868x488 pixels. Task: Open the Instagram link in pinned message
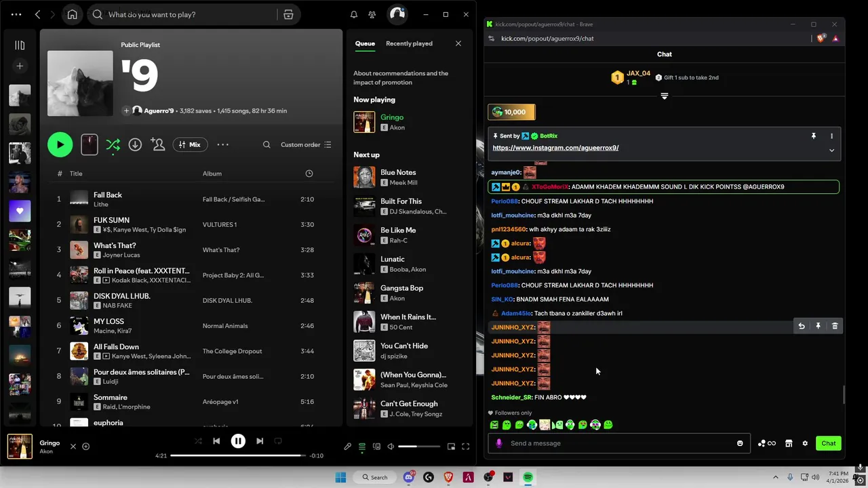pyautogui.click(x=555, y=148)
